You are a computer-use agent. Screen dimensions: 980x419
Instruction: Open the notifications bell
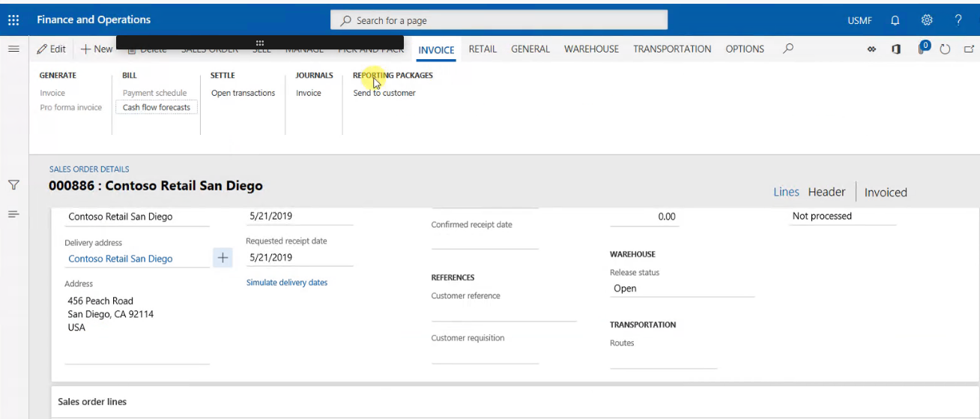(x=895, y=20)
